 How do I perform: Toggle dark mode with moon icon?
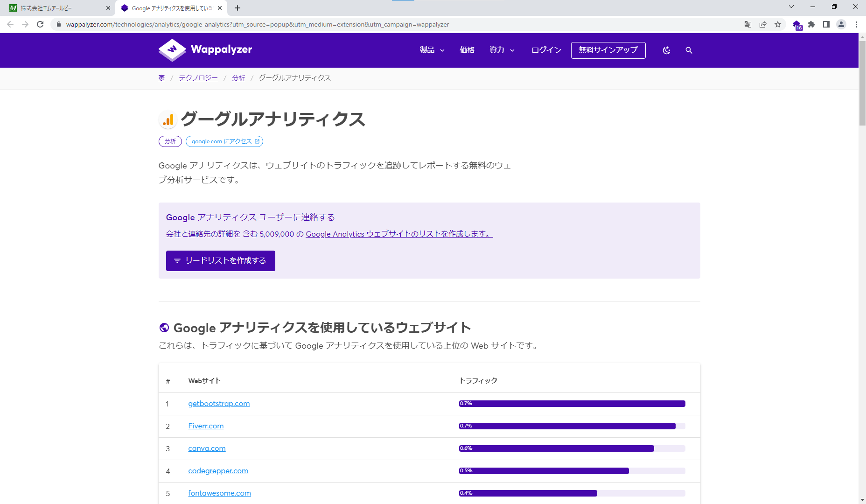pyautogui.click(x=666, y=50)
